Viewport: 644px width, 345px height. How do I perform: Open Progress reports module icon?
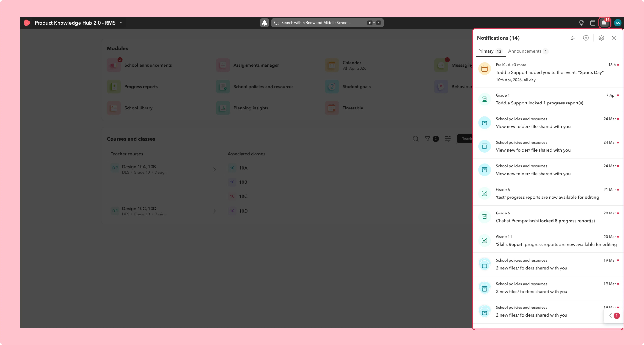(114, 87)
